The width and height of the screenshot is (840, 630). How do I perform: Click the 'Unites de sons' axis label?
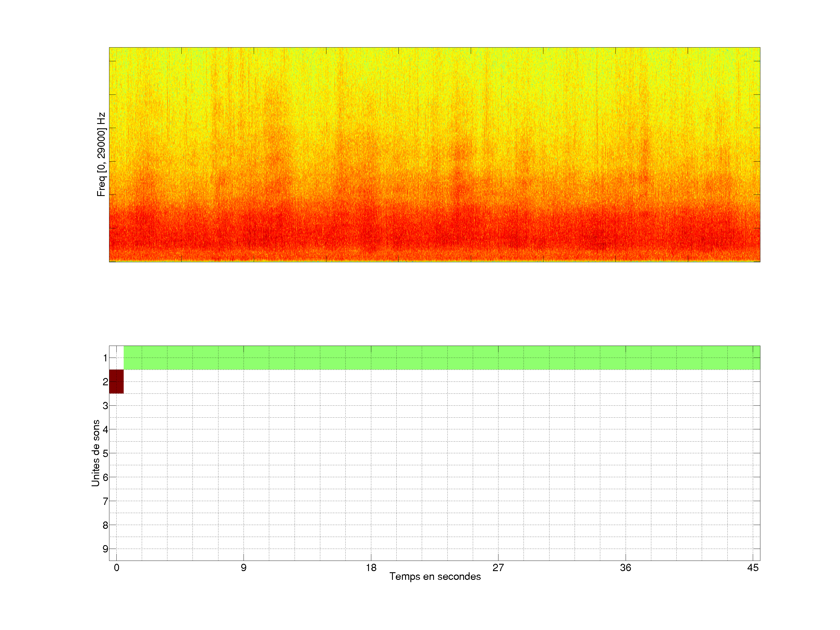96,453
